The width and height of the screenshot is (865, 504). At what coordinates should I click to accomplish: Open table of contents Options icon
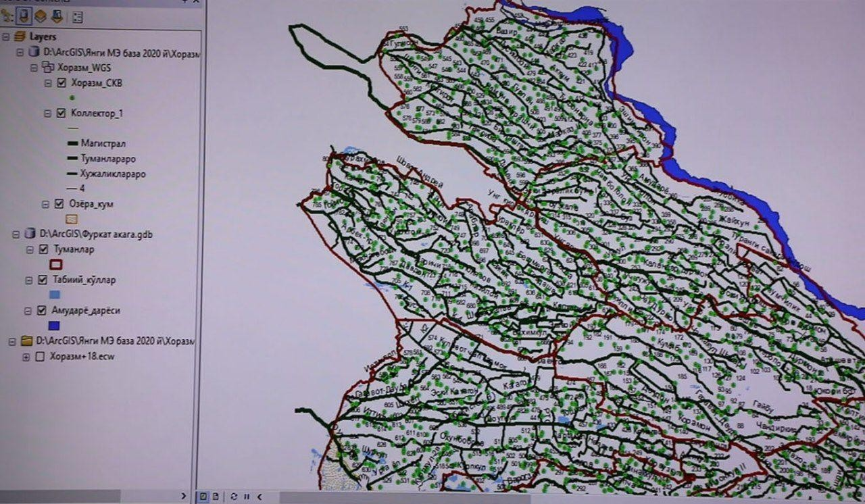click(77, 16)
